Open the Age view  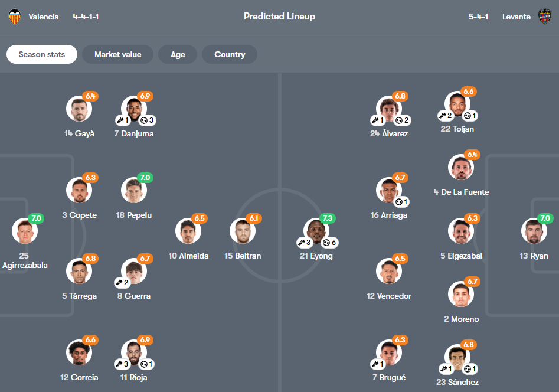point(178,54)
